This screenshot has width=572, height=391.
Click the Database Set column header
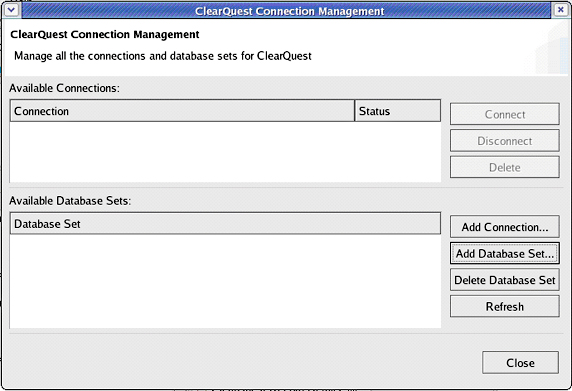[225, 224]
